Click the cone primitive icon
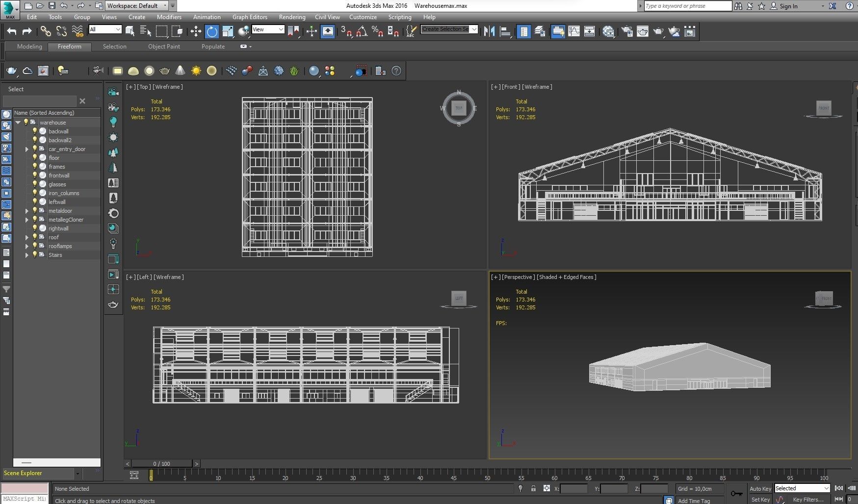858x504 pixels. coord(181,71)
